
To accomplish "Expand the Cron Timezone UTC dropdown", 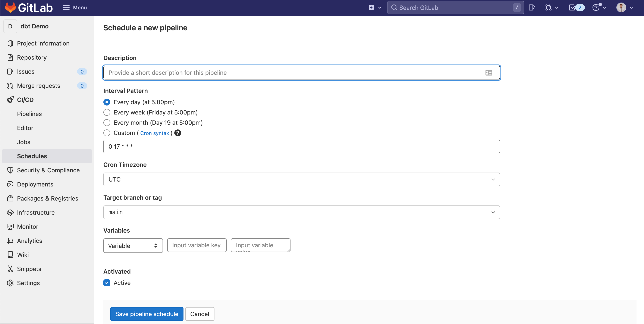I will tap(302, 179).
